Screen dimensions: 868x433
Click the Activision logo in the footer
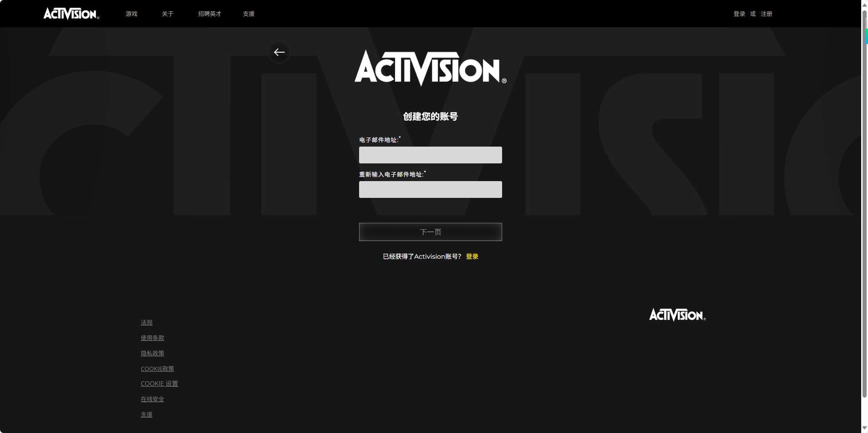[677, 315]
